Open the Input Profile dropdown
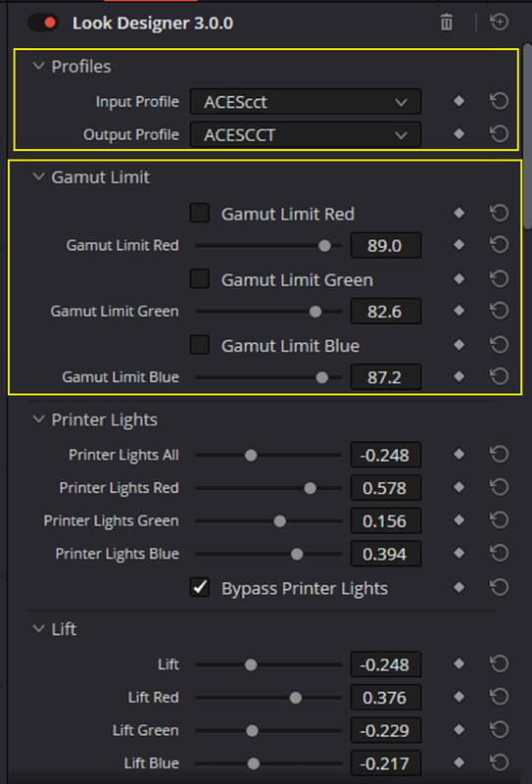Viewport: 532px width, 784px height. pos(306,102)
